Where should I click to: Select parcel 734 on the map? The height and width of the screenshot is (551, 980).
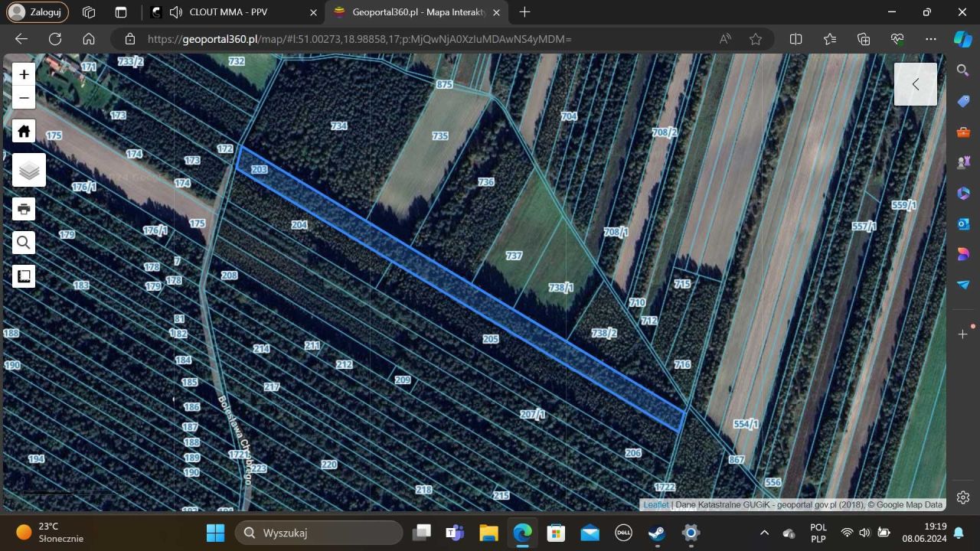[338, 126]
